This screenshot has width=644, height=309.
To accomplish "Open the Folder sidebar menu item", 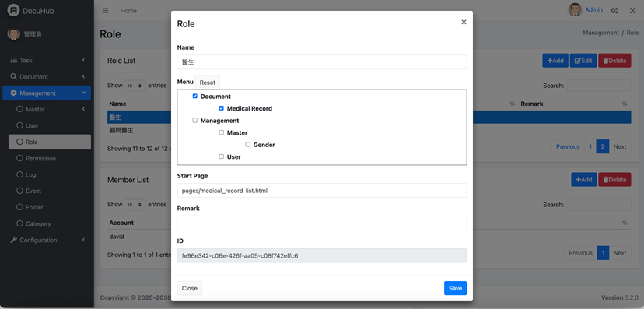I will (x=50, y=207).
